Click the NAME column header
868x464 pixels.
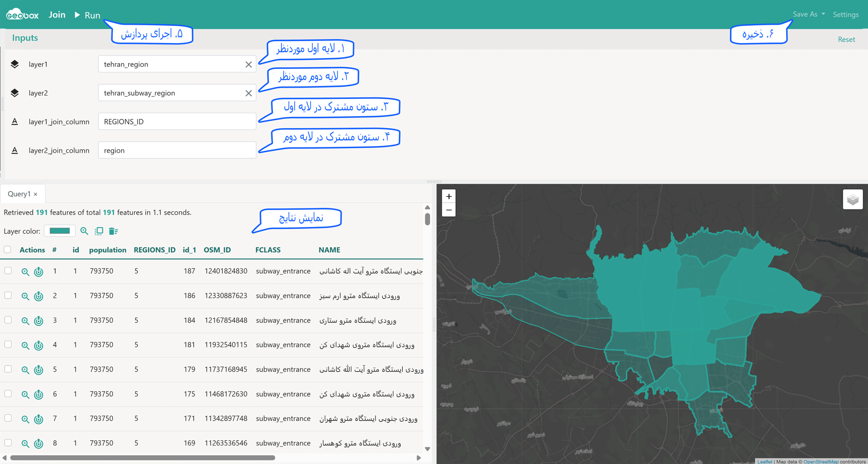[x=329, y=250]
